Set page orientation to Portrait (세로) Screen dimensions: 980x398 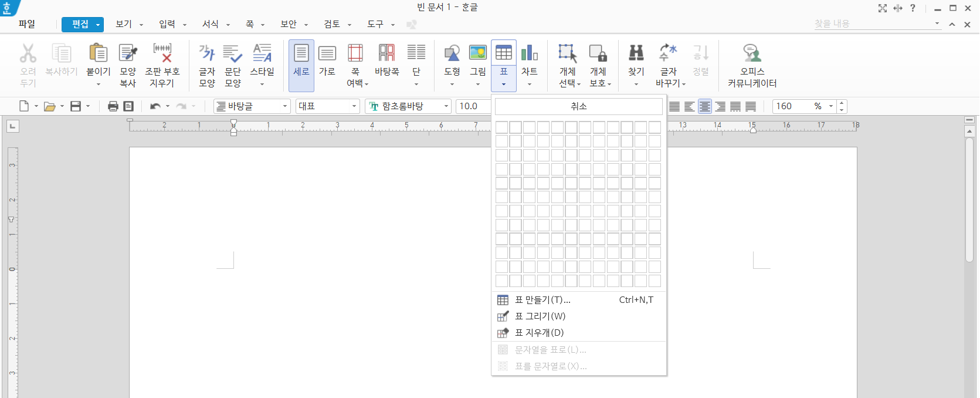point(301,65)
